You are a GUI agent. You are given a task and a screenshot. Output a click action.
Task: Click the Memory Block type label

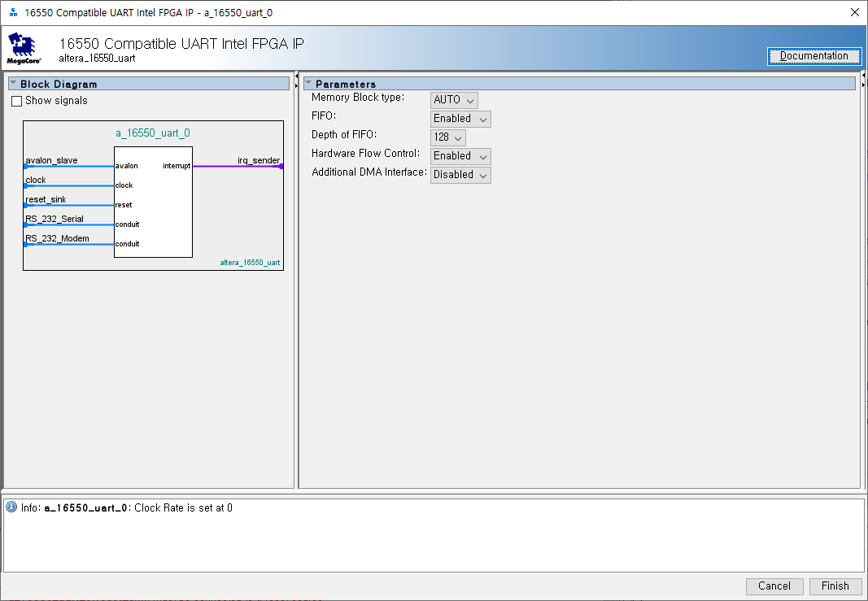pyautogui.click(x=358, y=98)
